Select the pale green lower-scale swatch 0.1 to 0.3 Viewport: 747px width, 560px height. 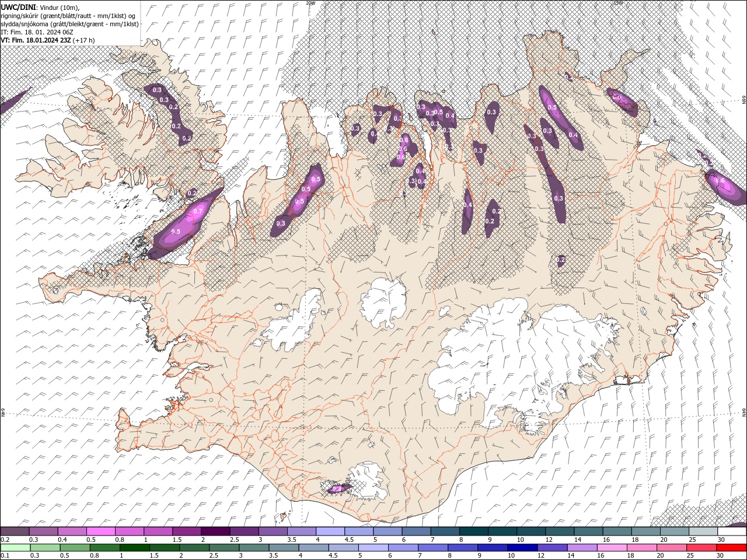15,548
